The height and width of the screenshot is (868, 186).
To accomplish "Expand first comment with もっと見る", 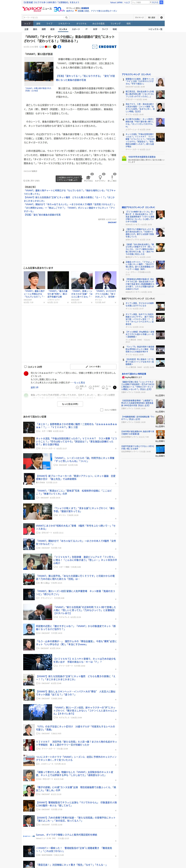I will [80, 383].
